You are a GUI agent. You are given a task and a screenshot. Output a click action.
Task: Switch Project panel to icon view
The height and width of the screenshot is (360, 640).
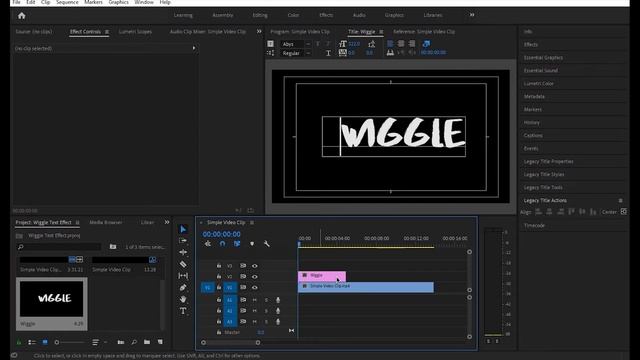pyautogui.click(x=45, y=342)
